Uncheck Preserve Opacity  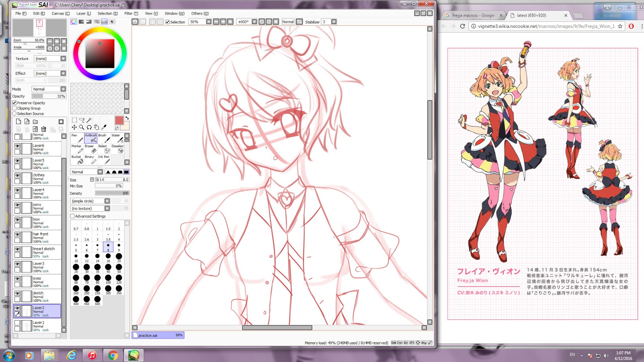14,103
